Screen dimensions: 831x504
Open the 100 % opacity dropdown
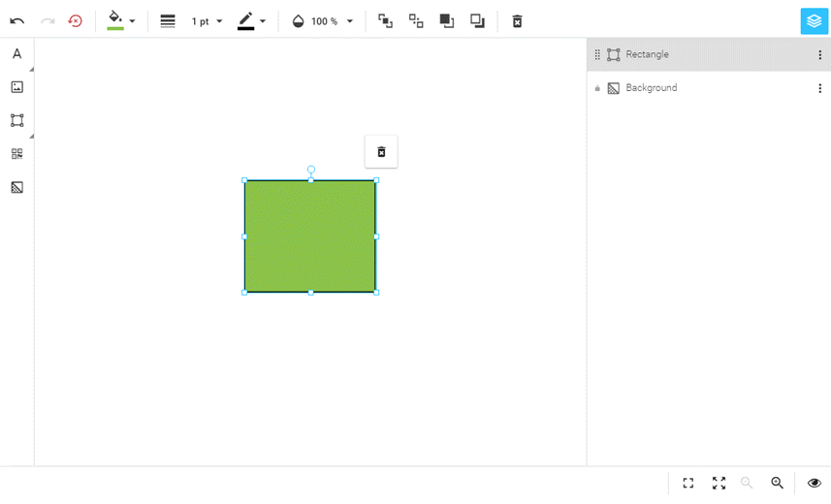pos(332,21)
